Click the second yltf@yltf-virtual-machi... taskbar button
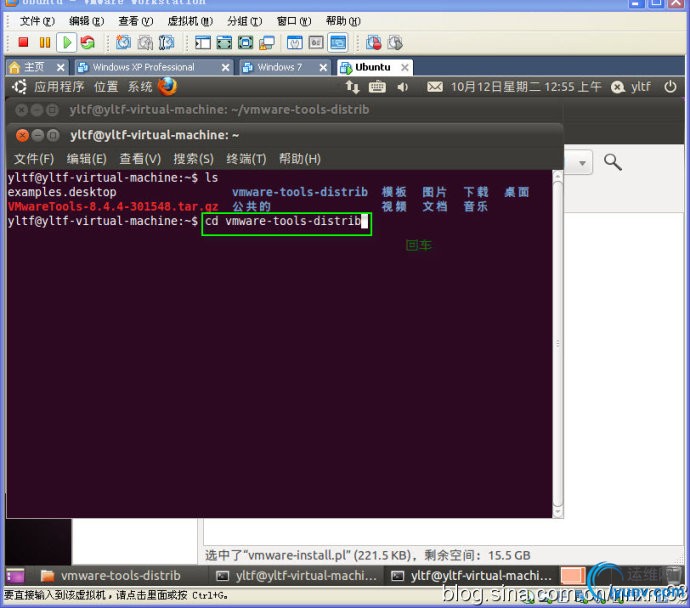 tap(472, 575)
